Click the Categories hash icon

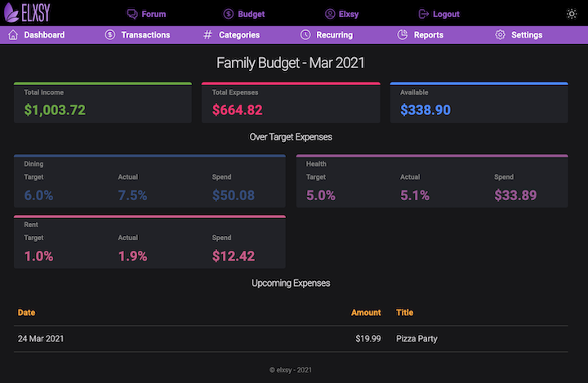coord(208,35)
